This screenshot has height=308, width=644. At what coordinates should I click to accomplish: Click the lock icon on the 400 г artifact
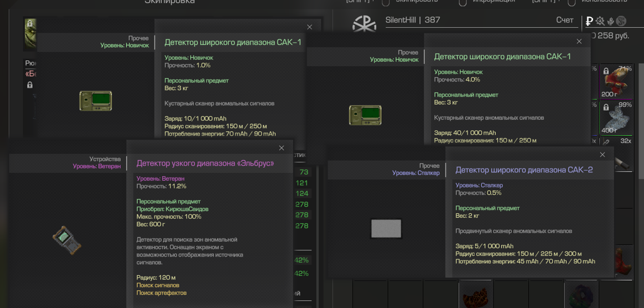pos(606,107)
